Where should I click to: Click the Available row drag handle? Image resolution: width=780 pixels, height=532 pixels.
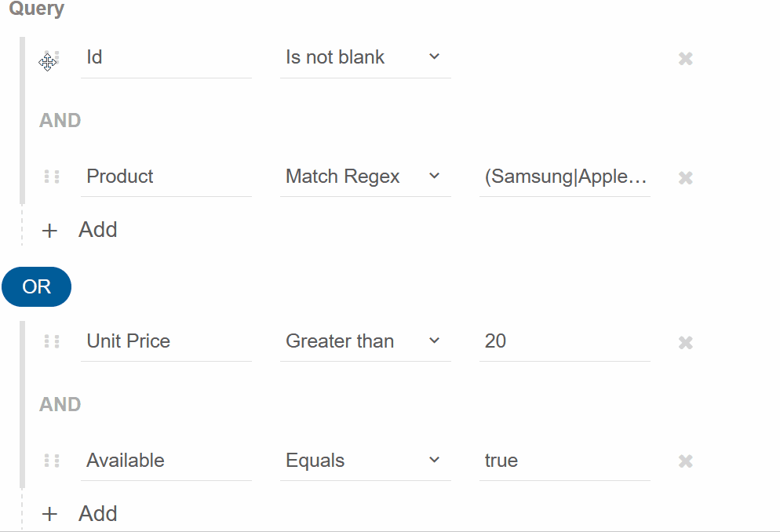coord(52,461)
